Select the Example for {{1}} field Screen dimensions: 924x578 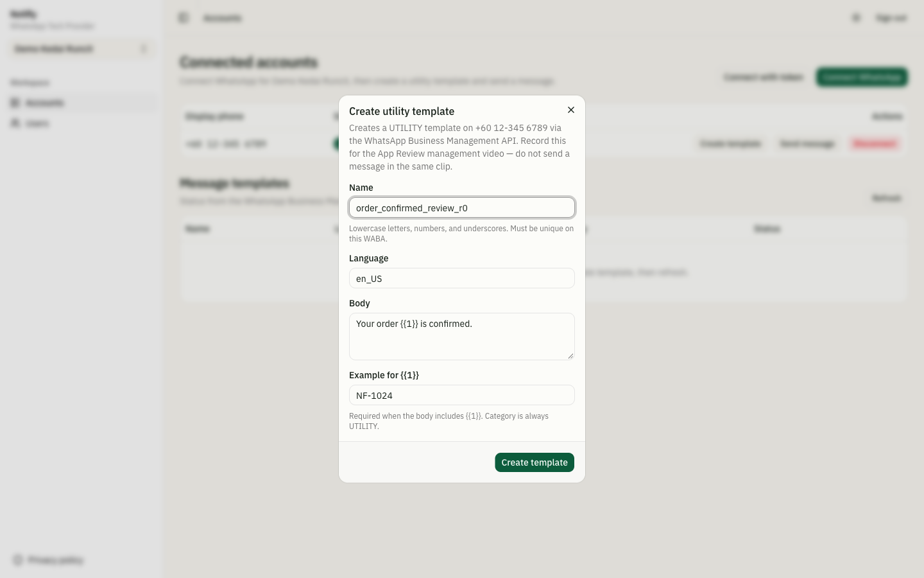462,395
